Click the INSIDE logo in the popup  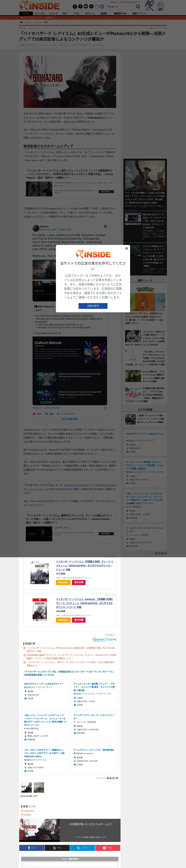(93, 254)
